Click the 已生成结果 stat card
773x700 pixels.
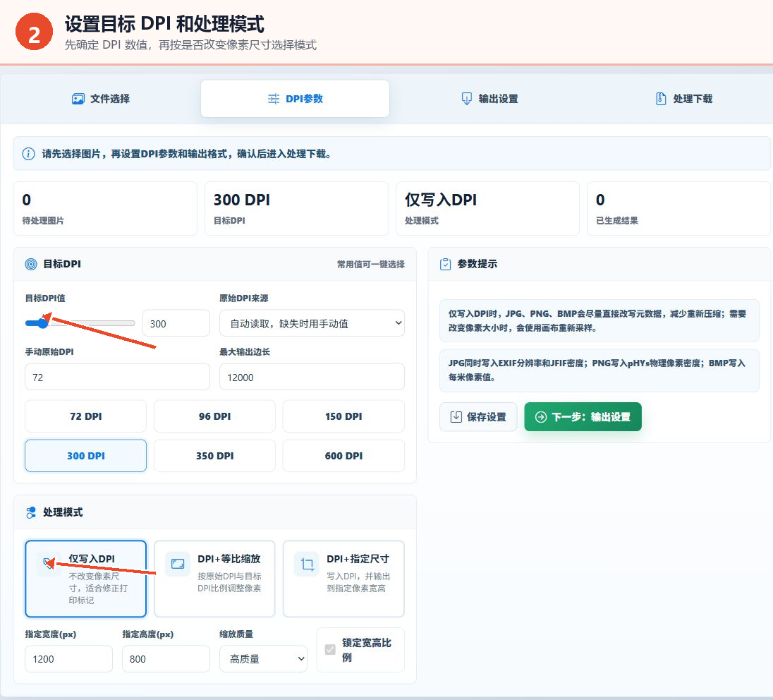point(678,209)
